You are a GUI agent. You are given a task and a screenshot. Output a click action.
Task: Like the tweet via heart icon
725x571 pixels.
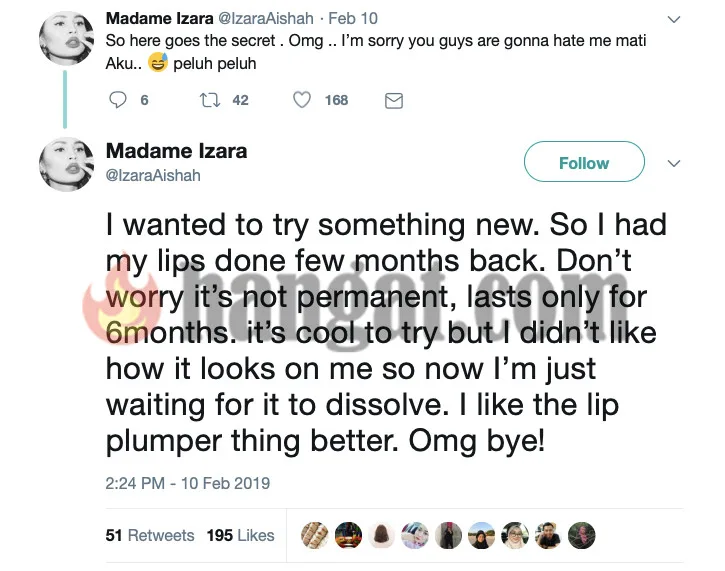tap(301, 100)
